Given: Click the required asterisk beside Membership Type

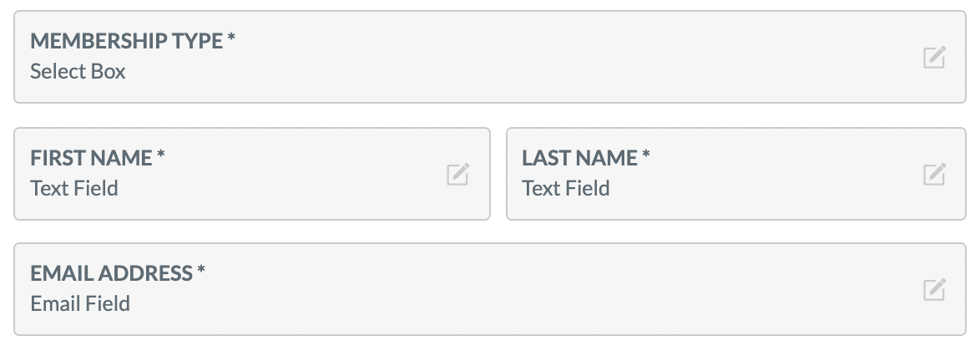Looking at the screenshot, I should coord(231,38).
